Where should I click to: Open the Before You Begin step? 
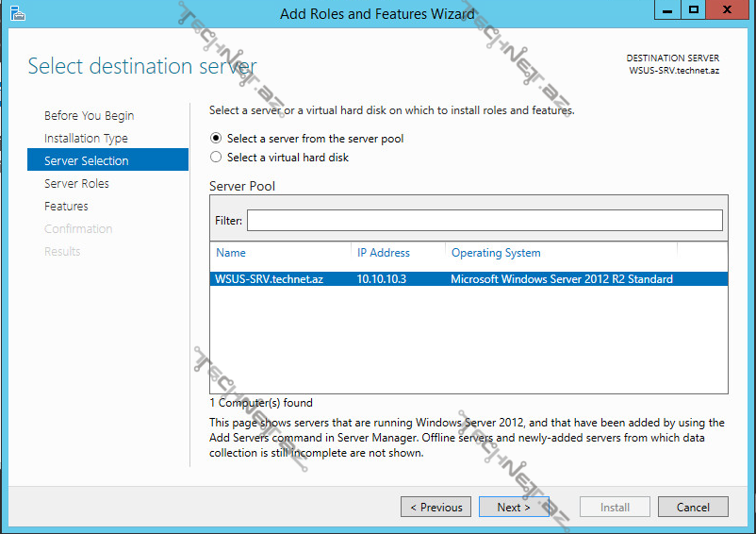(89, 116)
